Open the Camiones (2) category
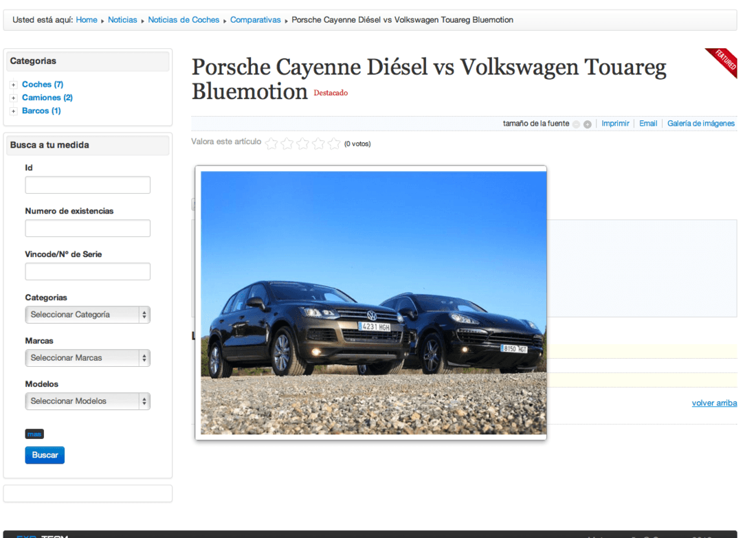 tap(47, 98)
